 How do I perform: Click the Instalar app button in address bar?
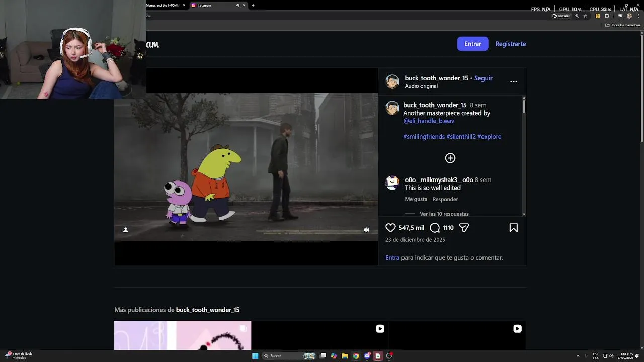pos(561,16)
